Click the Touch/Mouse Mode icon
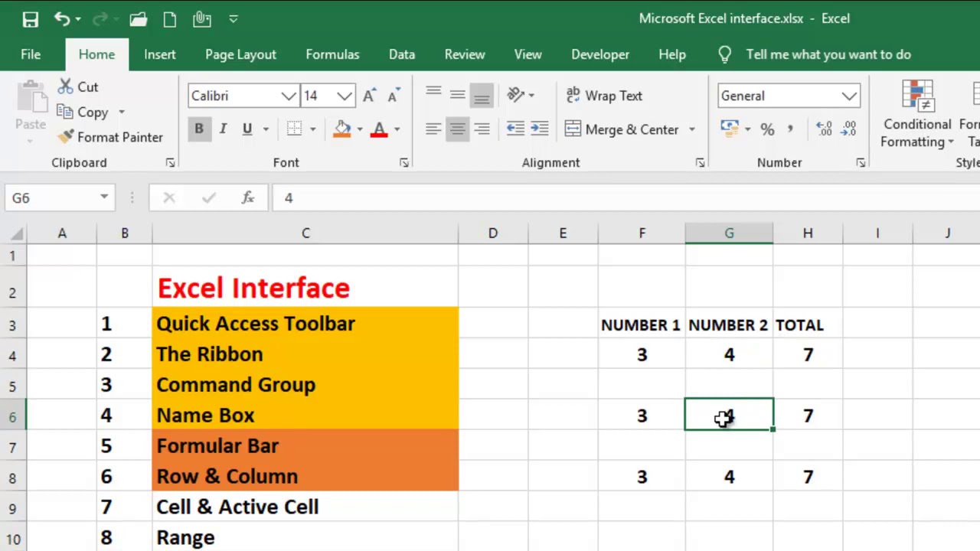Viewport: 980px width, 551px height. (x=202, y=19)
